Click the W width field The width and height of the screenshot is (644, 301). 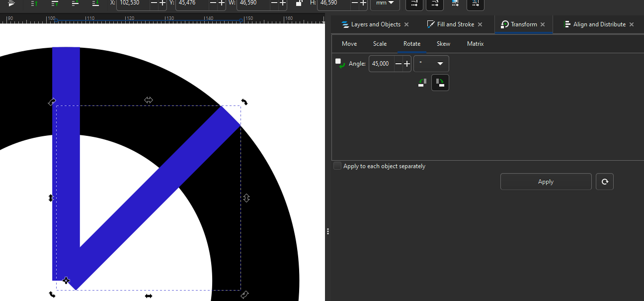tap(253, 3)
